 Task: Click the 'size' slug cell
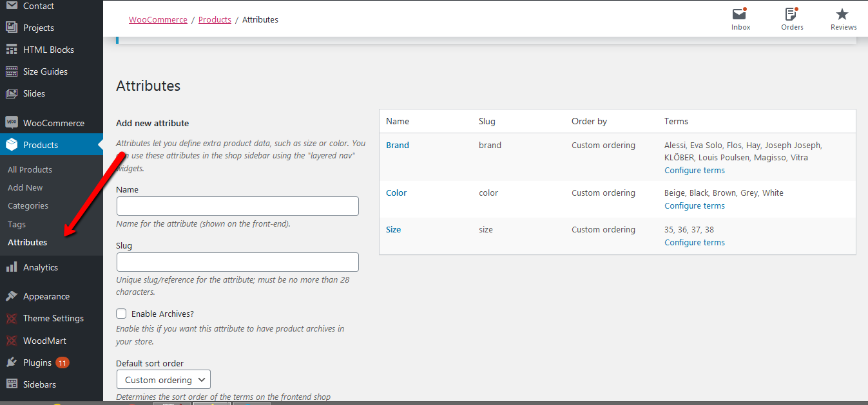(486, 229)
